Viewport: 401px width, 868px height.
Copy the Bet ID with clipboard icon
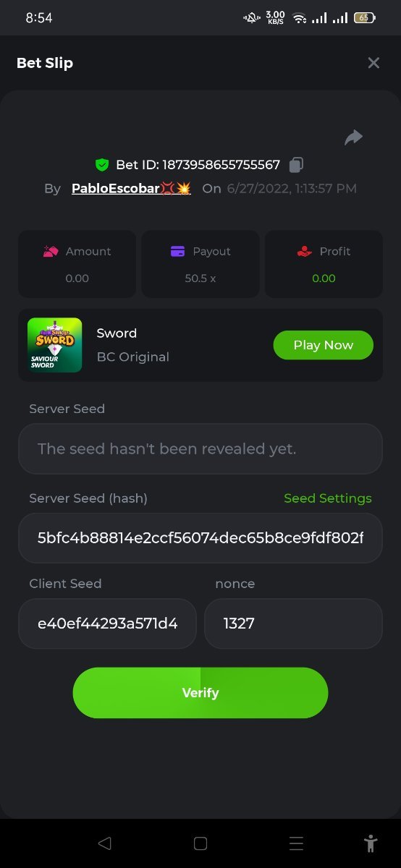[296, 165]
